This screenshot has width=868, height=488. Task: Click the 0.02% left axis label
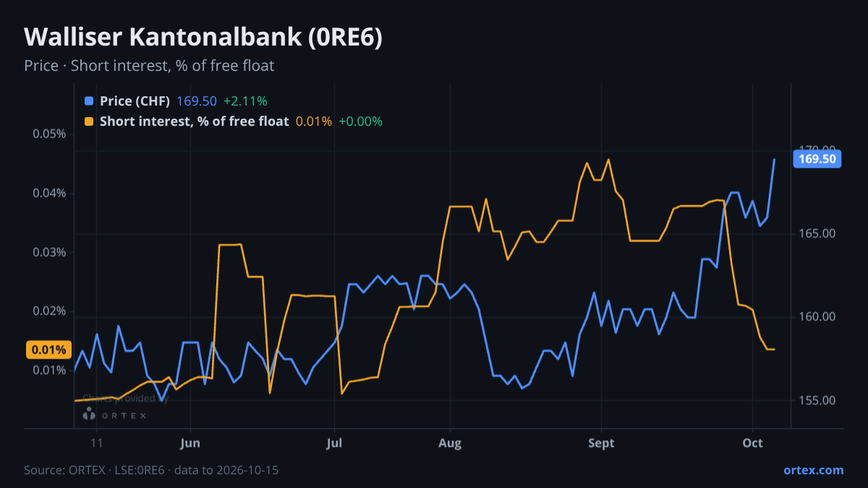pyautogui.click(x=49, y=311)
